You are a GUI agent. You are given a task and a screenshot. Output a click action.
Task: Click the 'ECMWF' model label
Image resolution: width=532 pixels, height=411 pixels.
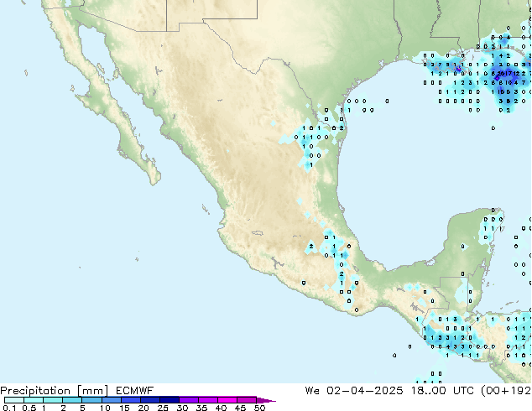point(135,391)
